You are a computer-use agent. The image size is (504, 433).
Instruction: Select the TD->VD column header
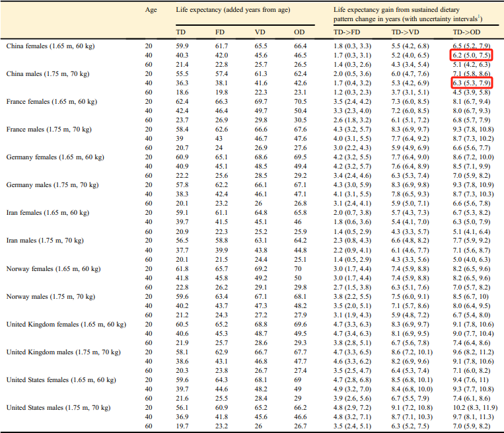tap(406, 32)
